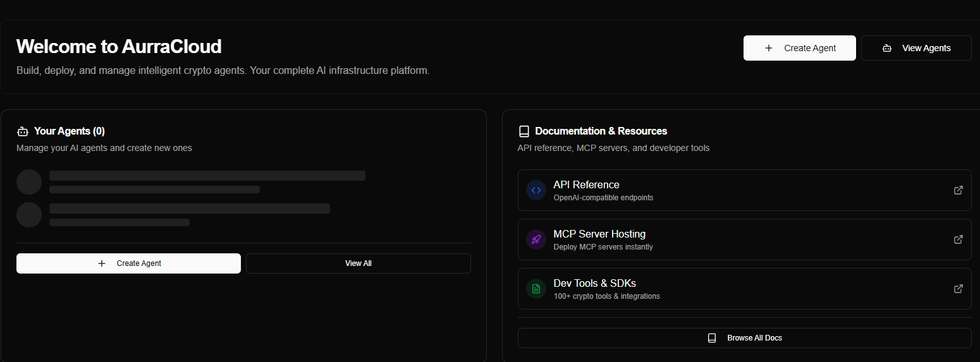Open the Dev Tools & SDKs title link
Viewport: 980px width, 362px height.
594,283
